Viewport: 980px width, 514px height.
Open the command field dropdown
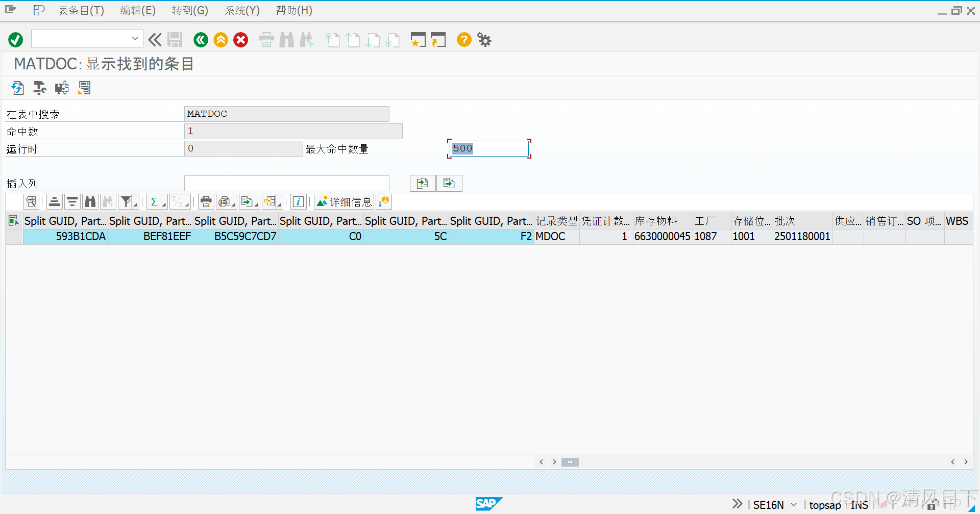[x=135, y=38]
